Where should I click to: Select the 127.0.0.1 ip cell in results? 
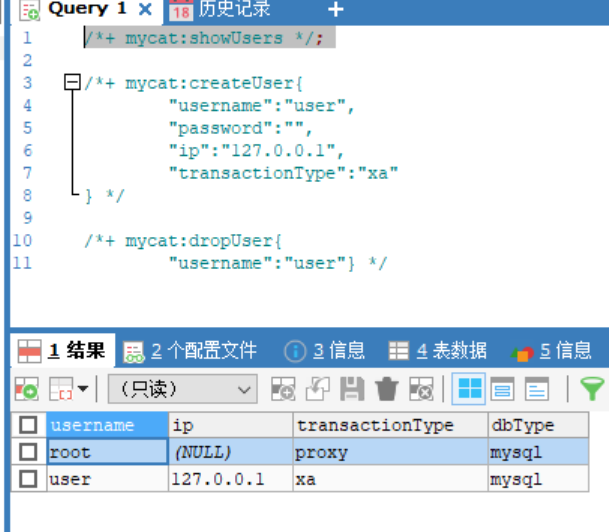tap(231, 479)
